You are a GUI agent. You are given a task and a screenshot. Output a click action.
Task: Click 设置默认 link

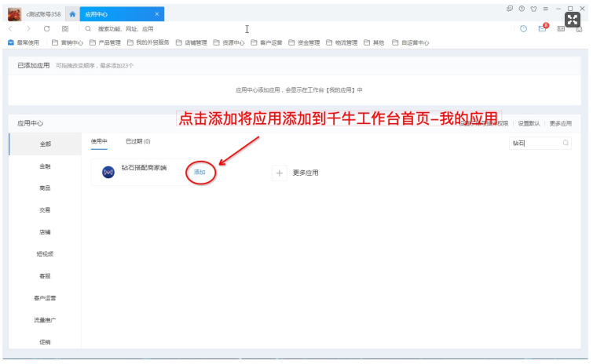(529, 123)
